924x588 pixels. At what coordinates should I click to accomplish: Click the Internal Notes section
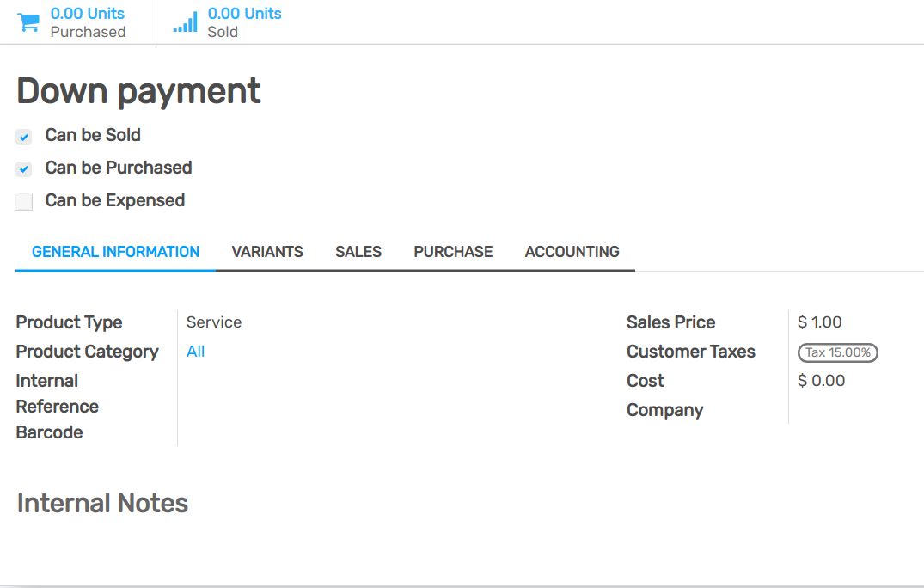[x=101, y=503]
